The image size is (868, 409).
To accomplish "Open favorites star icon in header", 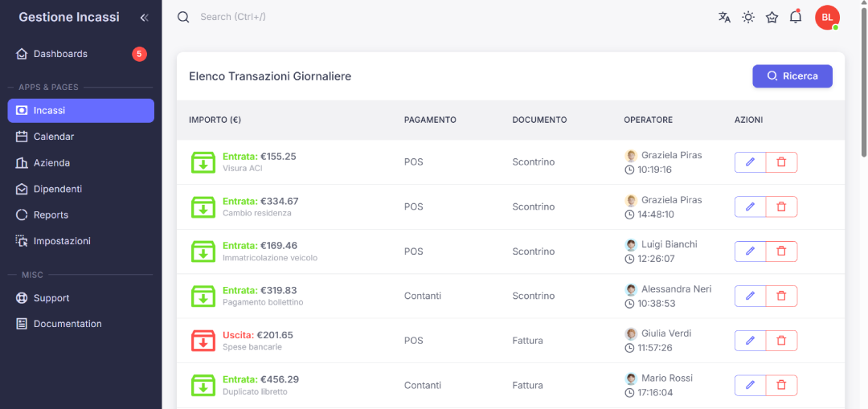I will pyautogui.click(x=772, y=17).
